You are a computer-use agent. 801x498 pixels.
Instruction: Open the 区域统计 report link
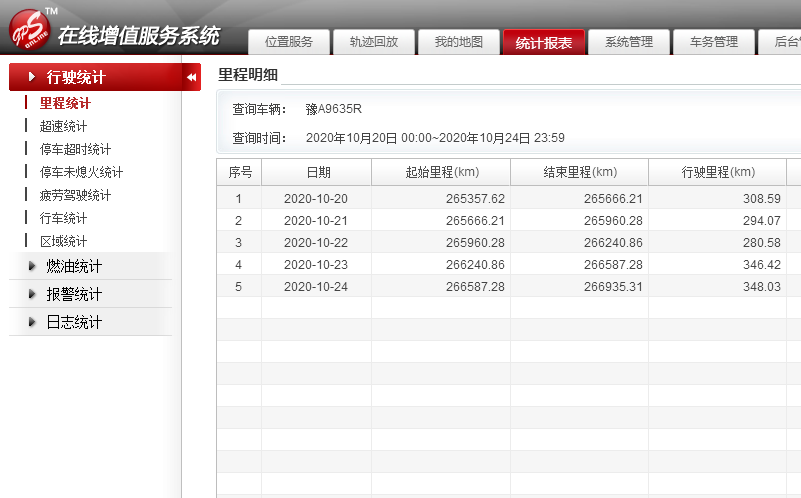tap(63, 241)
